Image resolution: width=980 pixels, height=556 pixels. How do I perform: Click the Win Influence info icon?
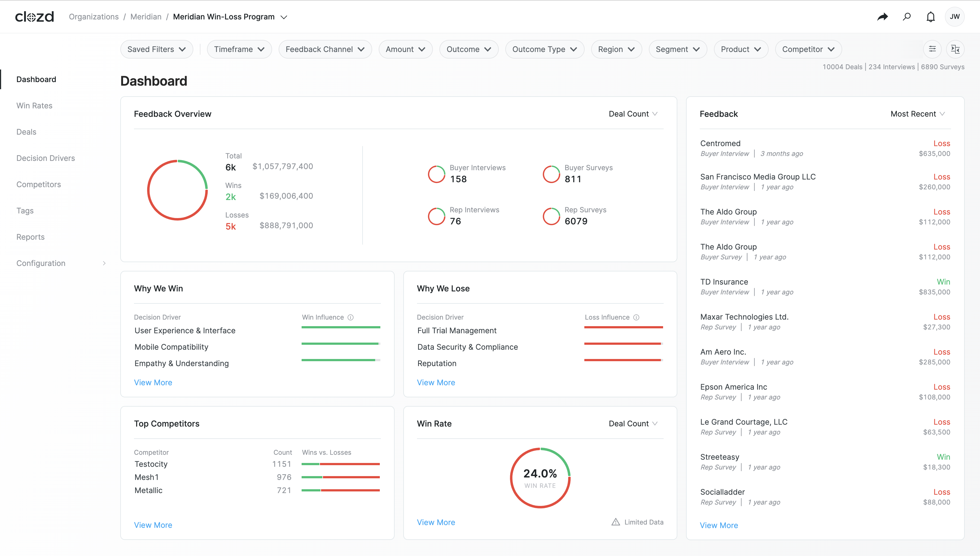350,317
